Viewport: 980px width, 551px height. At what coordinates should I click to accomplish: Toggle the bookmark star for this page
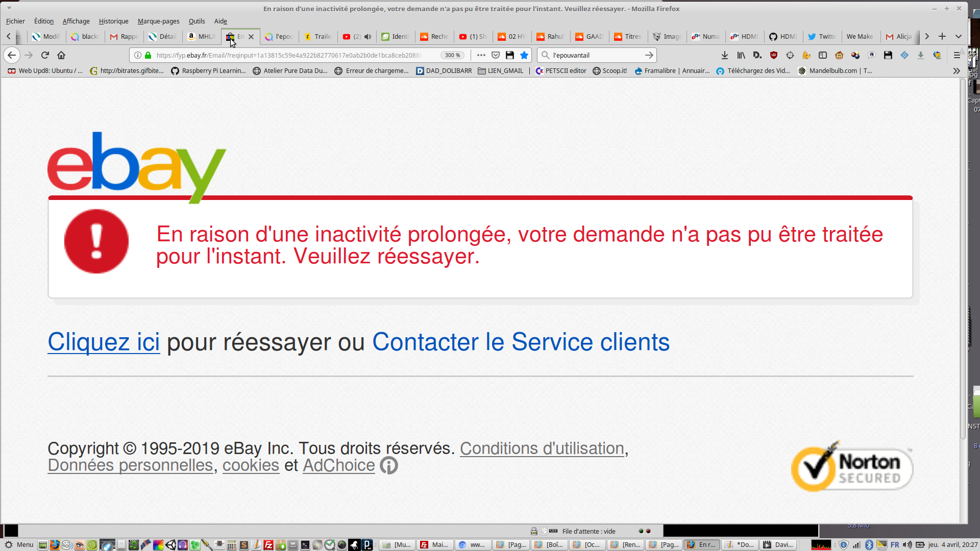pos(524,55)
